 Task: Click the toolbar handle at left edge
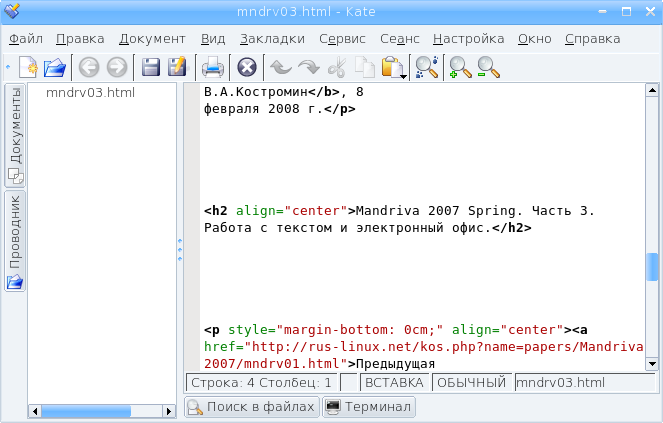[8, 67]
